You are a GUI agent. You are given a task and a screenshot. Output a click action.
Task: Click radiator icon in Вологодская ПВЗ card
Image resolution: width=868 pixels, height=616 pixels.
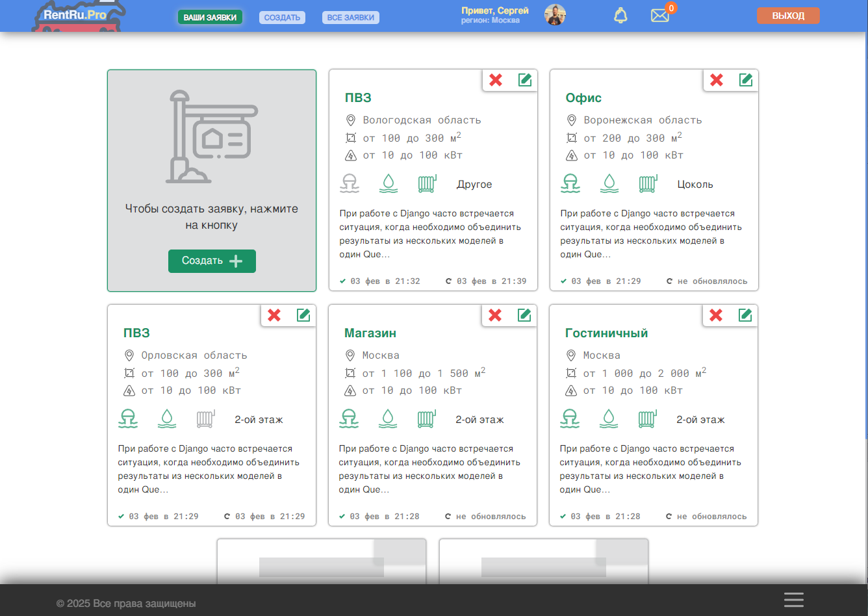coord(427,184)
